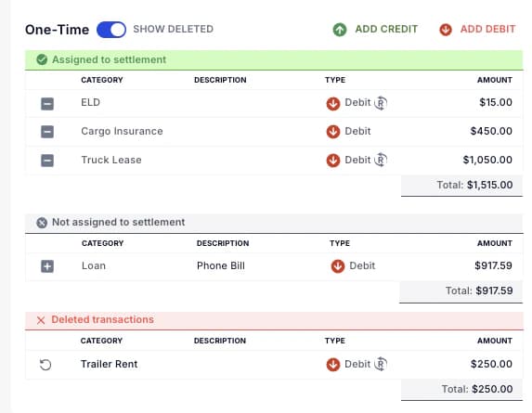Unassign Truck Lease with its minus button
Viewport: 532px width, 413px height.
47,161
